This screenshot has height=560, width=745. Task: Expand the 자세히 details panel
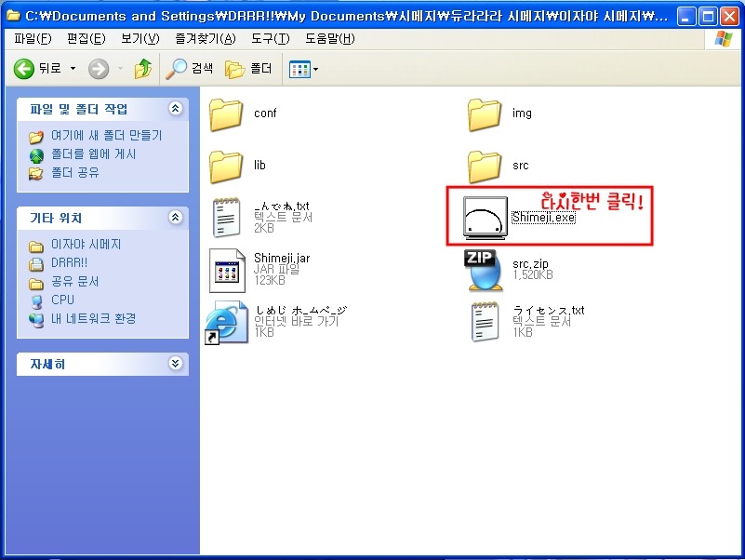[x=176, y=364]
